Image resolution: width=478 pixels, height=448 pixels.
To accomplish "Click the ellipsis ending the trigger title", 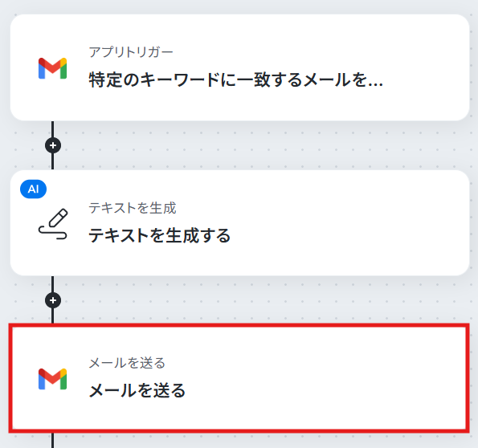I will coord(375,81).
